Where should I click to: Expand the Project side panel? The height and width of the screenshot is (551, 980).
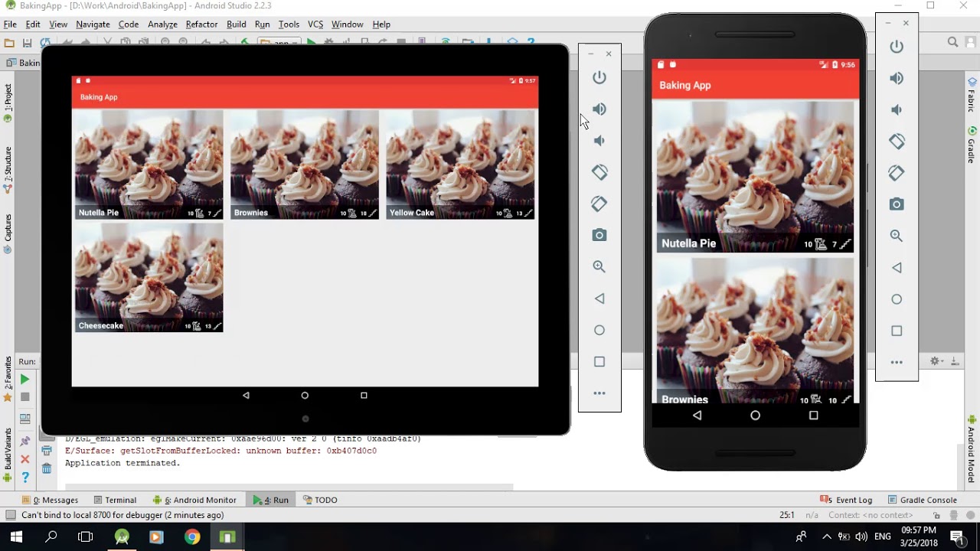click(x=8, y=103)
